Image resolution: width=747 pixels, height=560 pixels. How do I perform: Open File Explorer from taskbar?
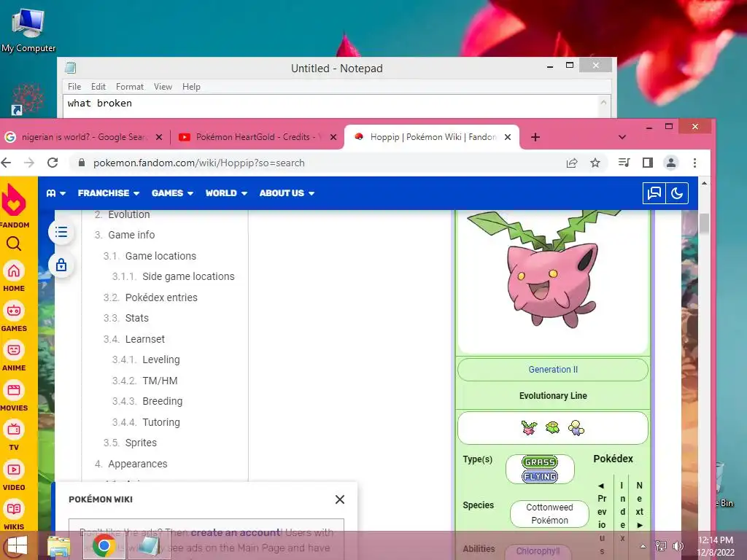(59, 545)
